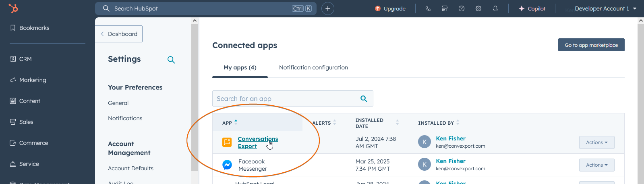Click the Jul 2, 2024 installed date
The height and width of the screenshot is (184, 644).
click(x=376, y=142)
